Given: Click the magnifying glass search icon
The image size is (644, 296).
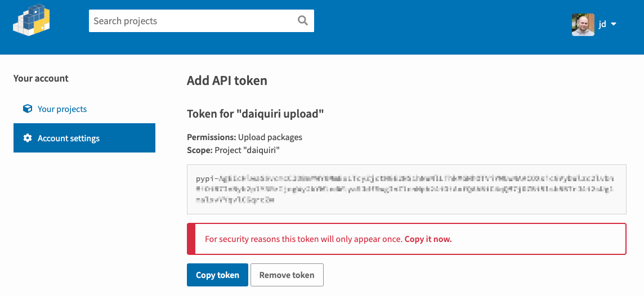Looking at the screenshot, I should coord(303,20).
